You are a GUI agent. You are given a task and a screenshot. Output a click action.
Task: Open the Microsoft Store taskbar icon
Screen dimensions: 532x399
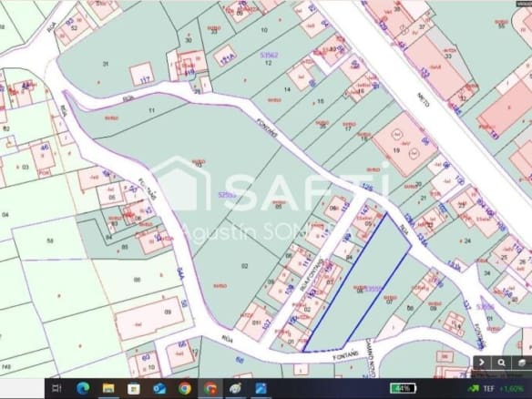pyautogui.click(x=134, y=388)
